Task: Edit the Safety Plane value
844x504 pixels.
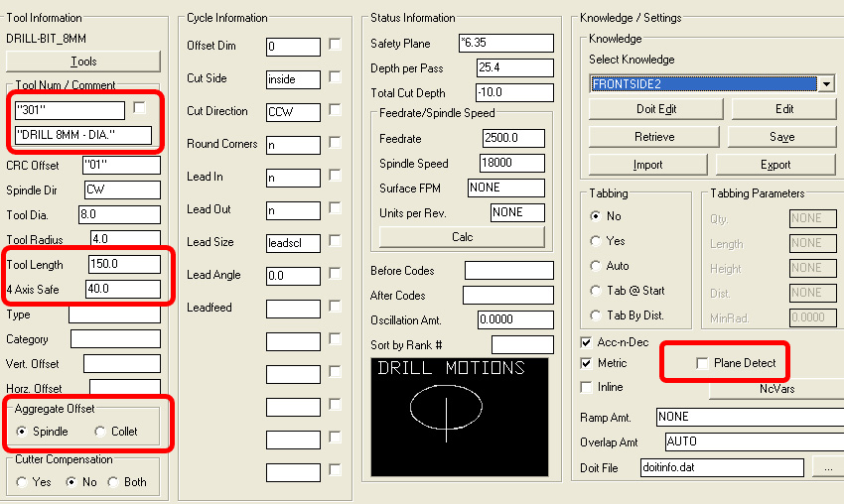Action: (506, 43)
